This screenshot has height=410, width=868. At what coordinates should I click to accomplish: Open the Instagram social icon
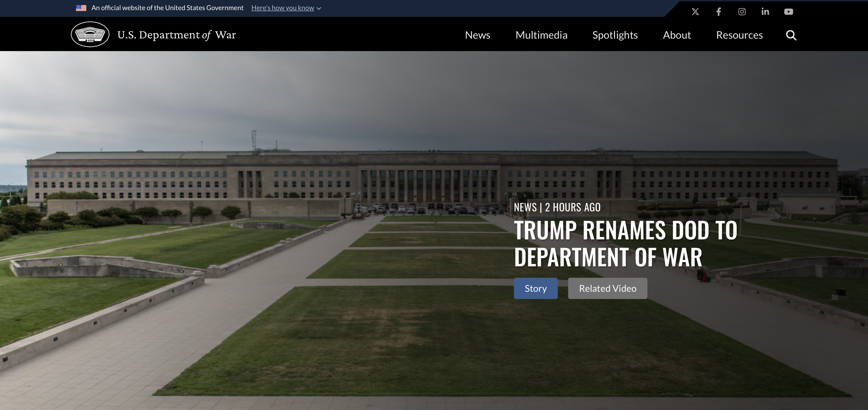[x=742, y=12]
